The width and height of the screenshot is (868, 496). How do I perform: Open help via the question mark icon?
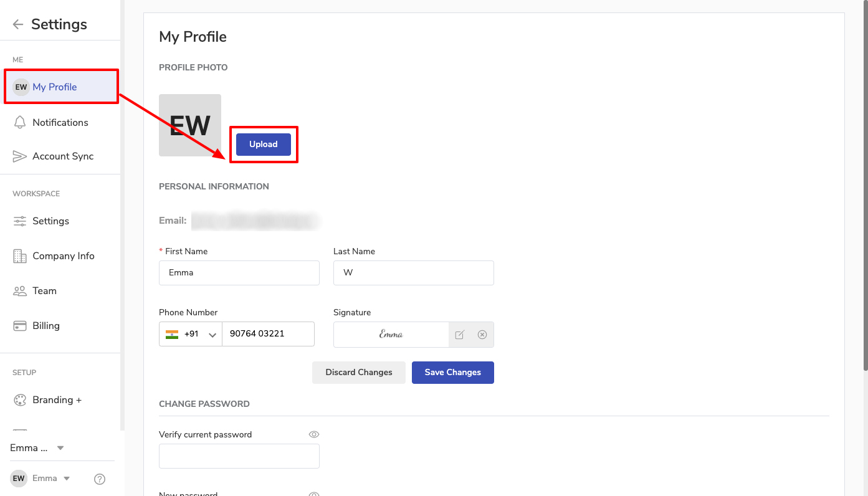click(100, 479)
